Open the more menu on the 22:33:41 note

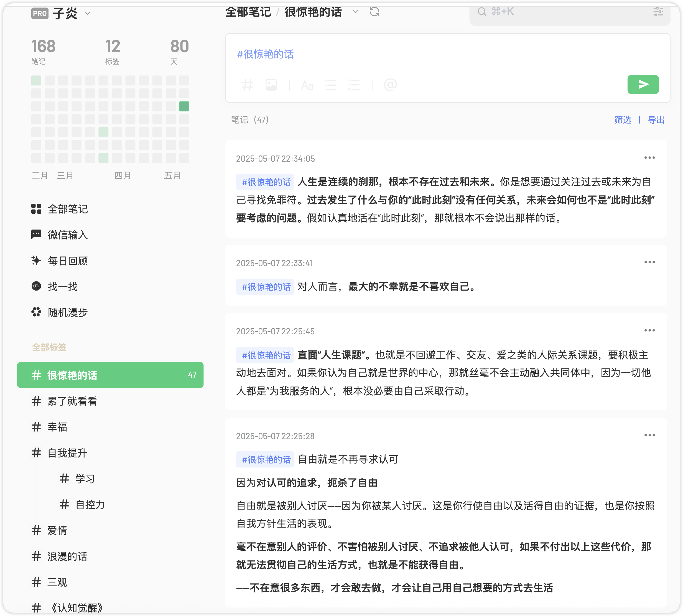coord(649,262)
